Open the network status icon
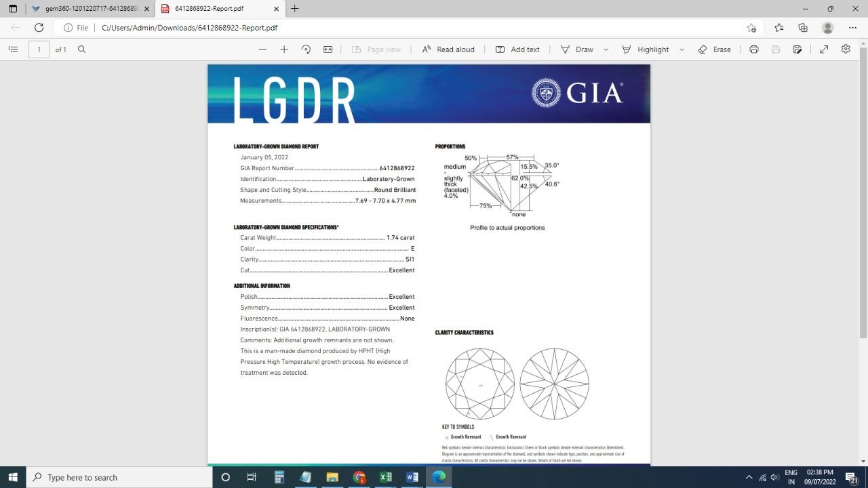Viewport: 868px width, 488px height. click(763, 477)
